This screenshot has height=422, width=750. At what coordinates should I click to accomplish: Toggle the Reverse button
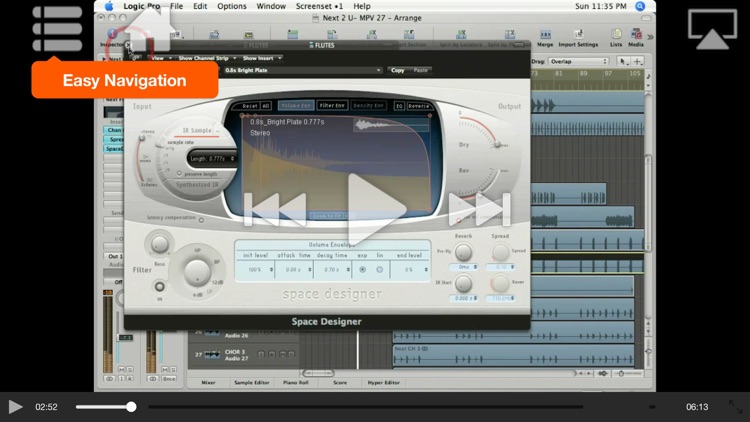tap(419, 106)
